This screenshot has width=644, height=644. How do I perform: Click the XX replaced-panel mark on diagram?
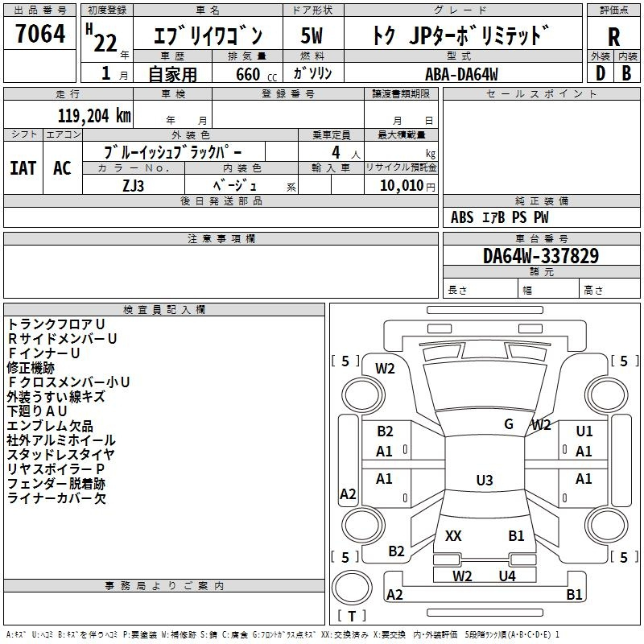click(453, 536)
